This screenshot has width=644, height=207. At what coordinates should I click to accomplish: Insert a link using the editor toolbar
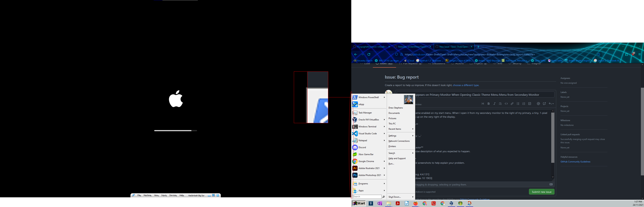click(512, 104)
